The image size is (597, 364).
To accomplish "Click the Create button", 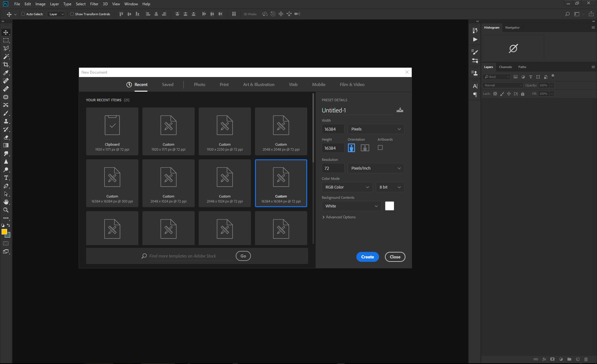I will click(x=368, y=257).
